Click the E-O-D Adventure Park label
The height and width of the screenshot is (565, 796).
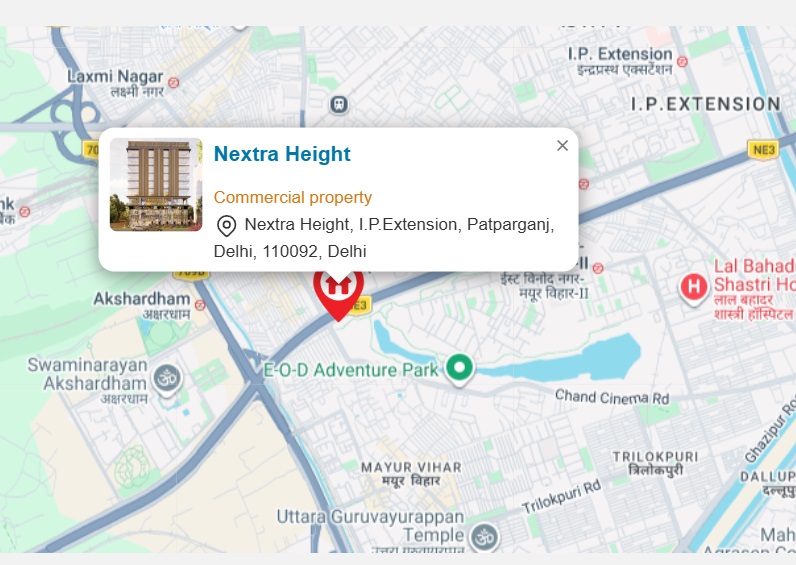350,370
